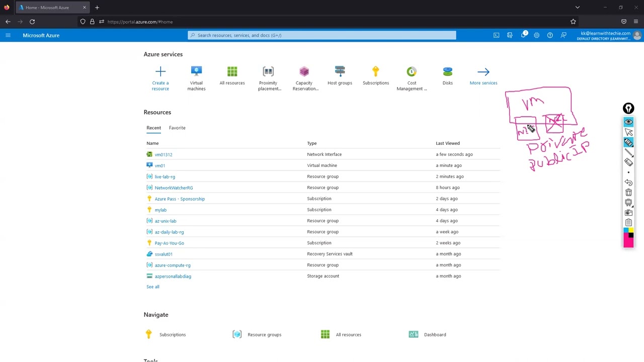Open the Firefox application menu
Image resolution: width=644 pixels, height=362 pixels.
click(x=636, y=22)
